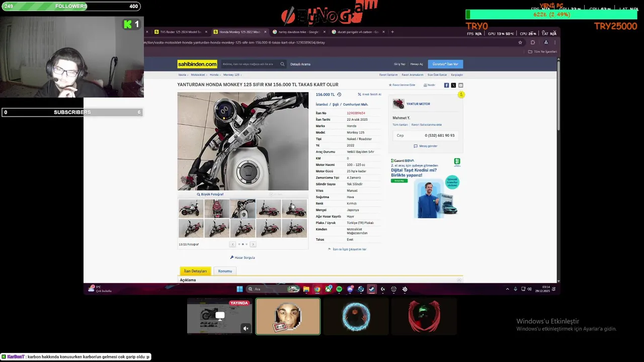Open Kredi Teklifi Al link
644x362 pixels.
pyautogui.click(x=370, y=95)
